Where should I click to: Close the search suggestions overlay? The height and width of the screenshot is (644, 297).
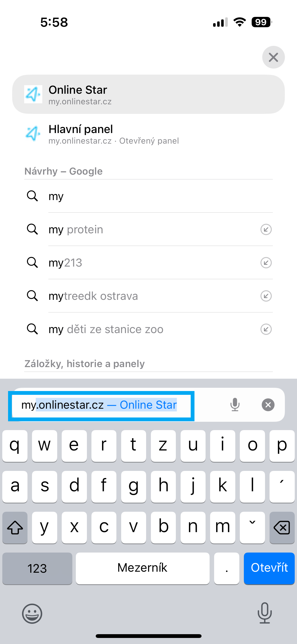[273, 57]
